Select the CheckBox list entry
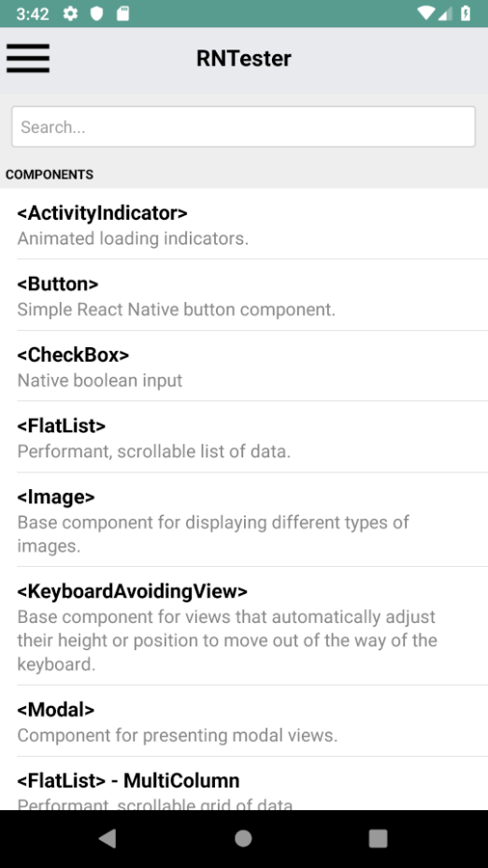Image resolution: width=488 pixels, height=868 pixels. click(244, 366)
